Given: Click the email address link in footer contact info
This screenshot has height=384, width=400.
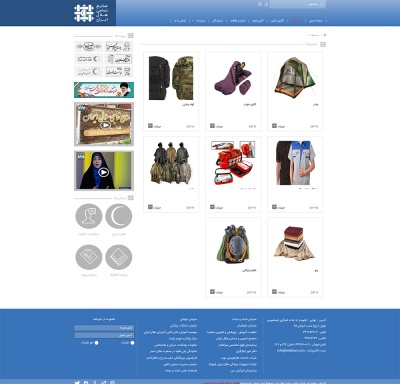Looking at the screenshot, I should pos(291,351).
